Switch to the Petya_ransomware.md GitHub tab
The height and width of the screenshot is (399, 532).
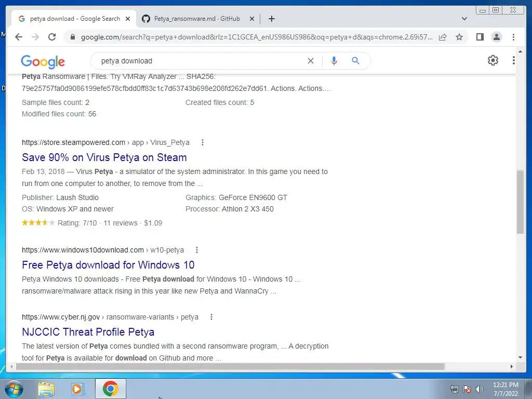coord(197,19)
